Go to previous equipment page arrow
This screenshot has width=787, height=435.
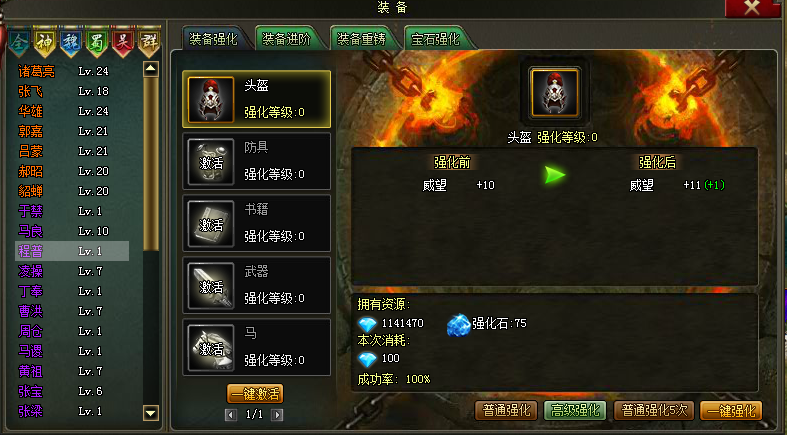[x=231, y=414]
